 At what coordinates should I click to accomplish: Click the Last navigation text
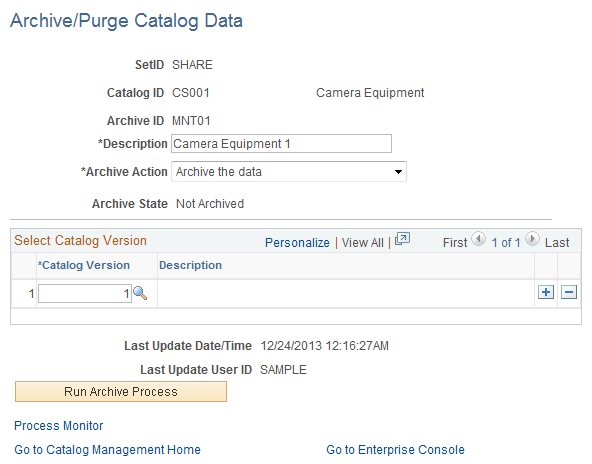click(557, 243)
